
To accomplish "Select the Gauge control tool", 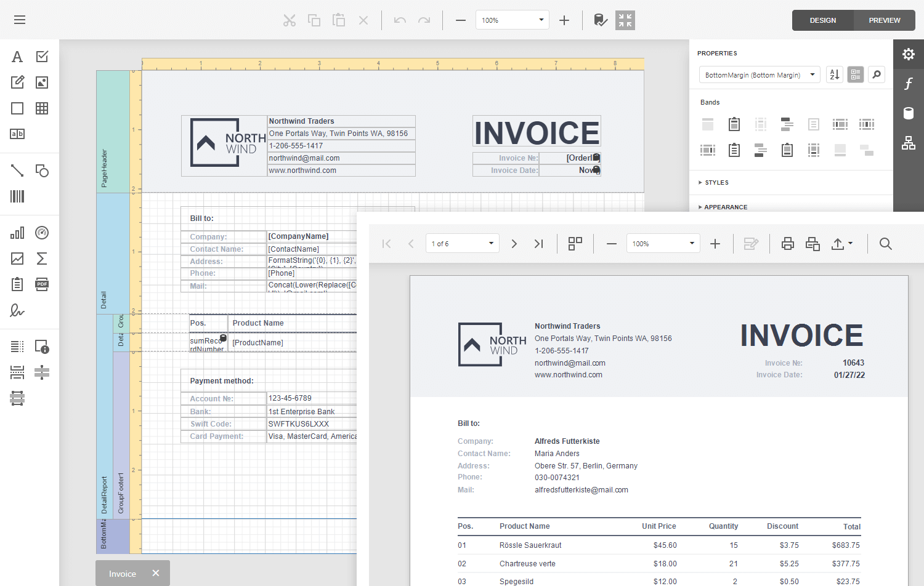I will tap(42, 233).
